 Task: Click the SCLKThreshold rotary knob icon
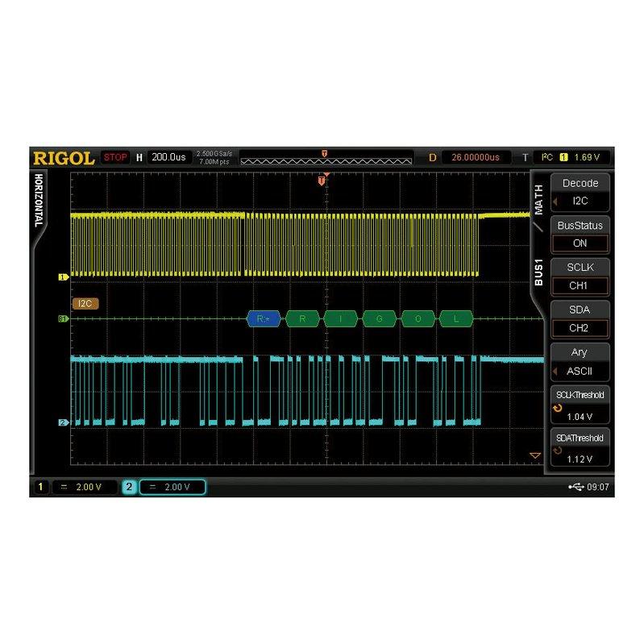558,408
